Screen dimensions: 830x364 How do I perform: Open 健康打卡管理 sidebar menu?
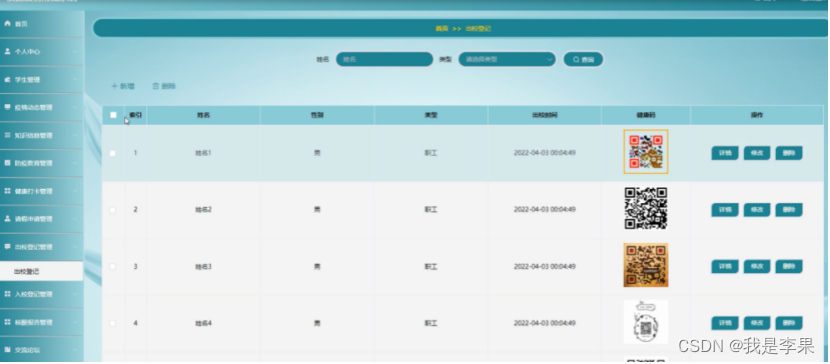(x=41, y=191)
